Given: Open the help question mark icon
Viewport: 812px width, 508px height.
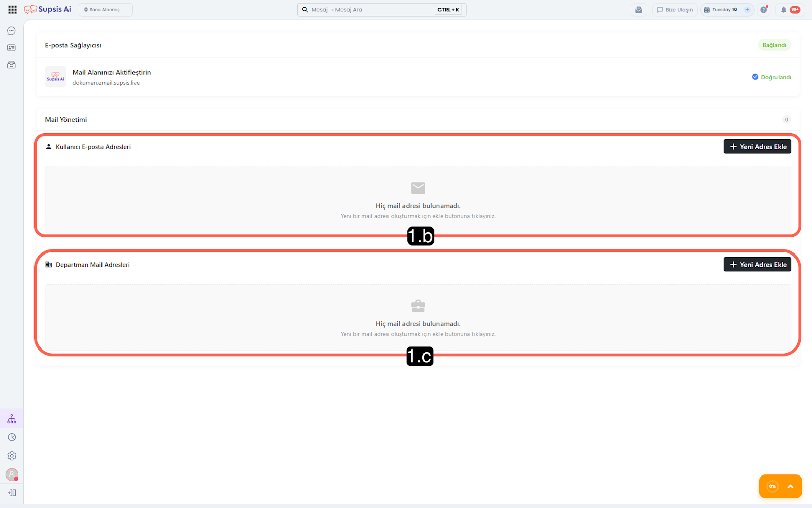Looking at the screenshot, I should pyautogui.click(x=764, y=10).
